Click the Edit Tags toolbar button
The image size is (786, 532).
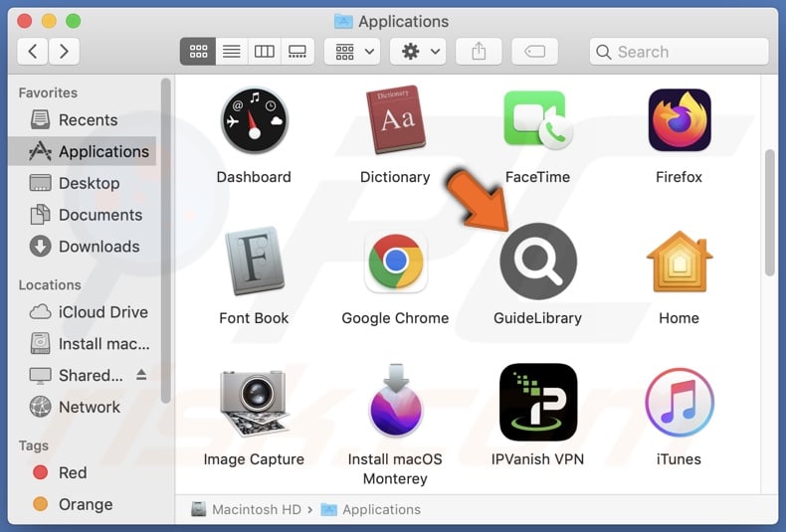point(535,51)
